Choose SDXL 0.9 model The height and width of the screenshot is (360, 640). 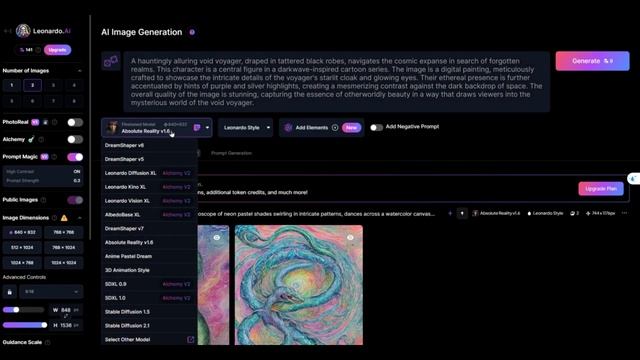click(x=149, y=284)
